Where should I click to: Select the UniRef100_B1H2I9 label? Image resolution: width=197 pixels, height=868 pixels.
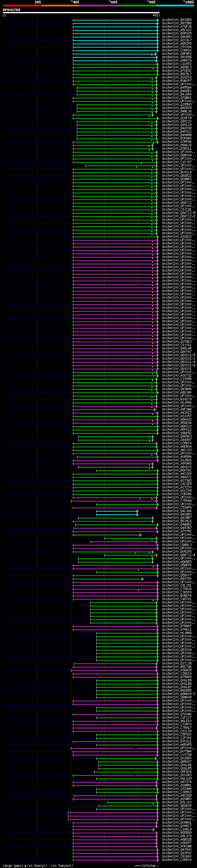point(176,399)
